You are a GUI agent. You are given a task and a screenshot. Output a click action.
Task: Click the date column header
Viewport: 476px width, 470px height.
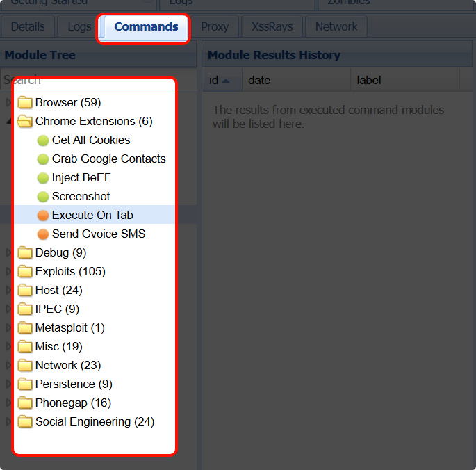[259, 81]
